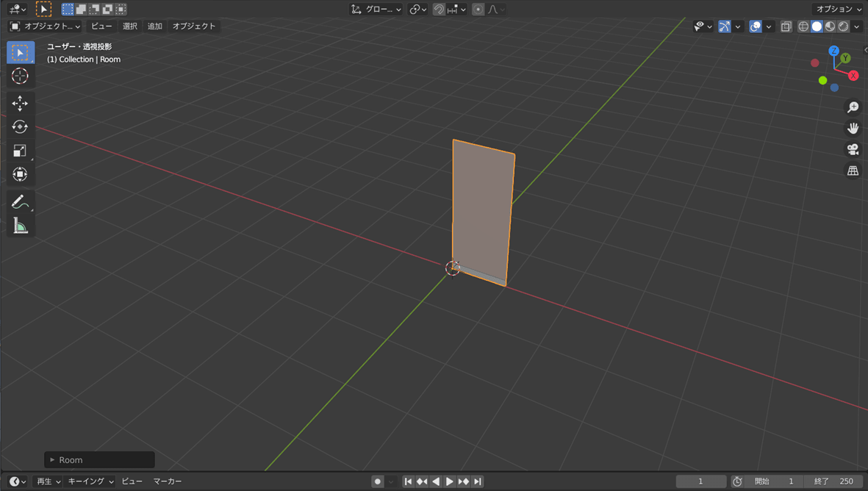Open the オブジェクト menu

click(x=194, y=26)
